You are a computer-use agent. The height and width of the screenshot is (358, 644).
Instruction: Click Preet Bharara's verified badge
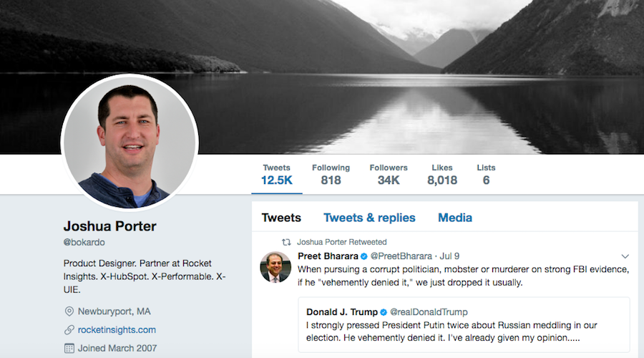point(364,256)
